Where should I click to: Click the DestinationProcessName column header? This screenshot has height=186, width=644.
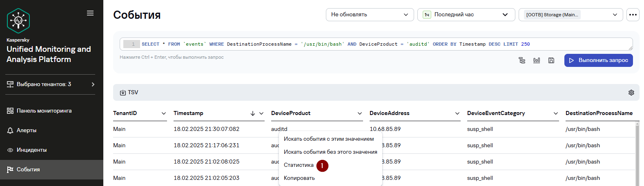click(599, 113)
